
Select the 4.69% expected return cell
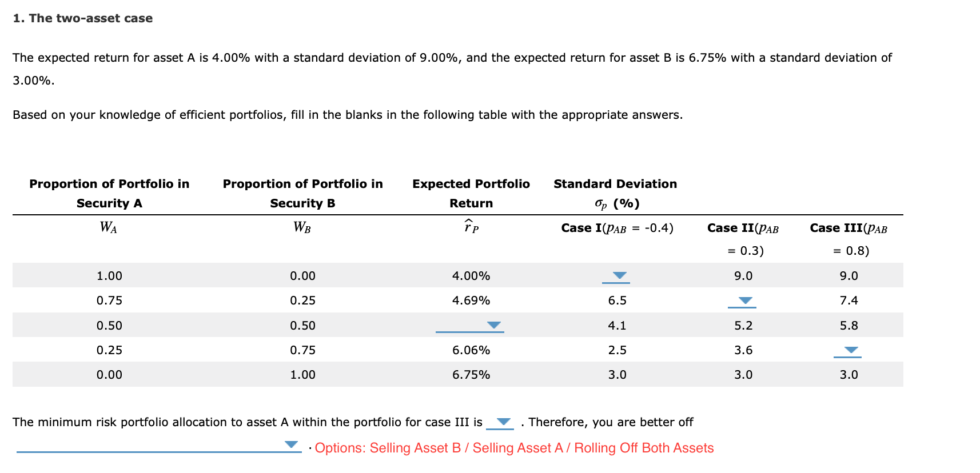(471, 300)
